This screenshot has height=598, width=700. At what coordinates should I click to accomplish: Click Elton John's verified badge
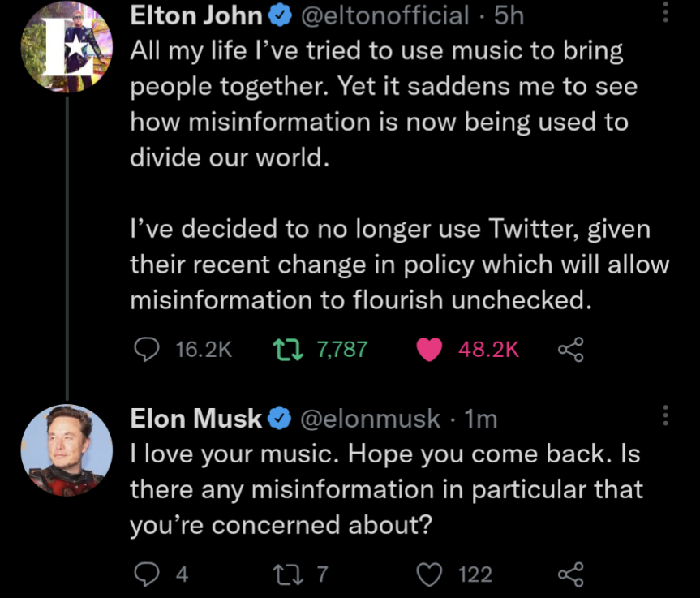280,15
